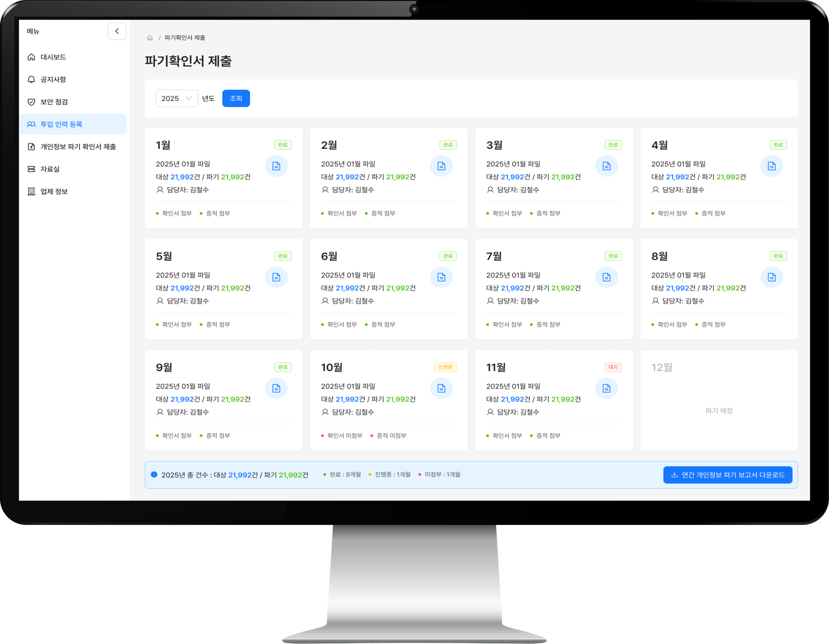Click the 8월 card file icon
Viewport: 829px width, 644px height.
tap(771, 277)
